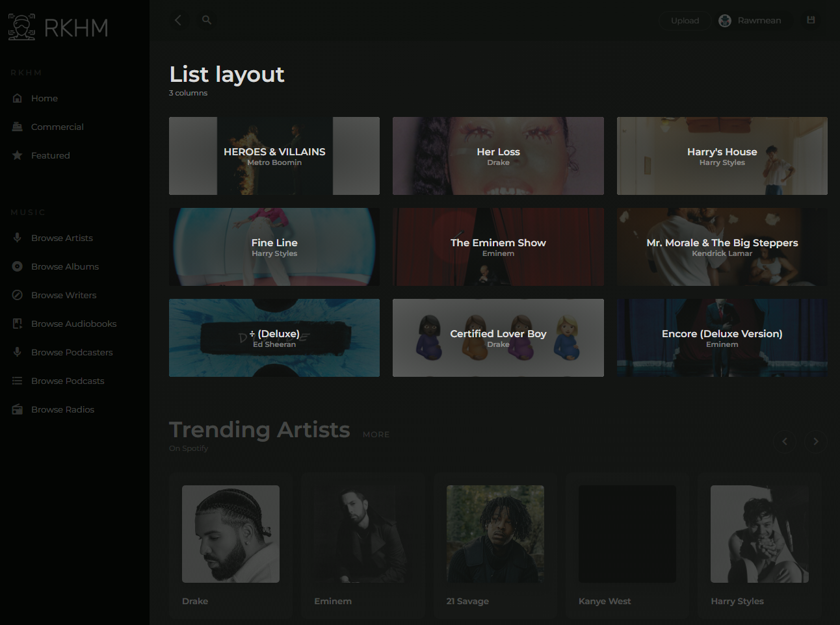840x625 pixels.
Task: Click the Browse Audiobooks book icon
Action: pyautogui.click(x=18, y=324)
